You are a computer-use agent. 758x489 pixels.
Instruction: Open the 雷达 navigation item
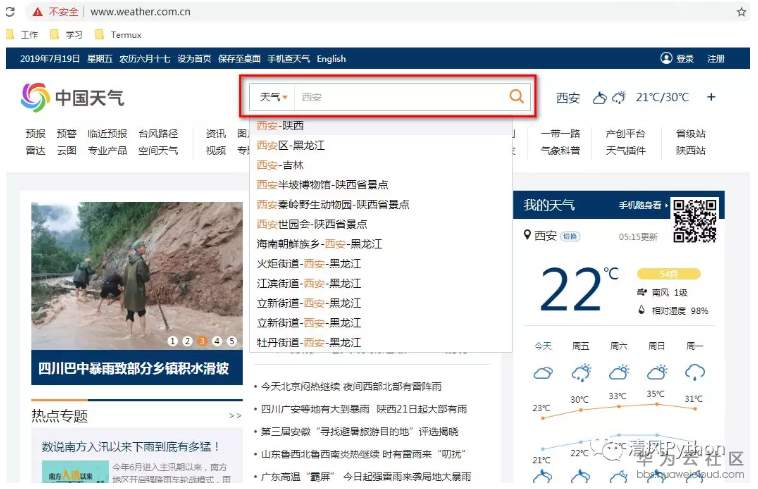(36, 150)
